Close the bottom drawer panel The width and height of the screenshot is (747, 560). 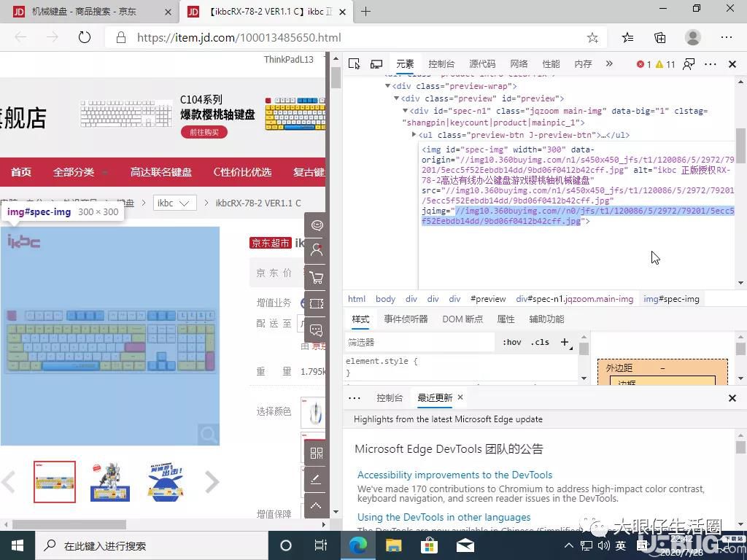732,398
